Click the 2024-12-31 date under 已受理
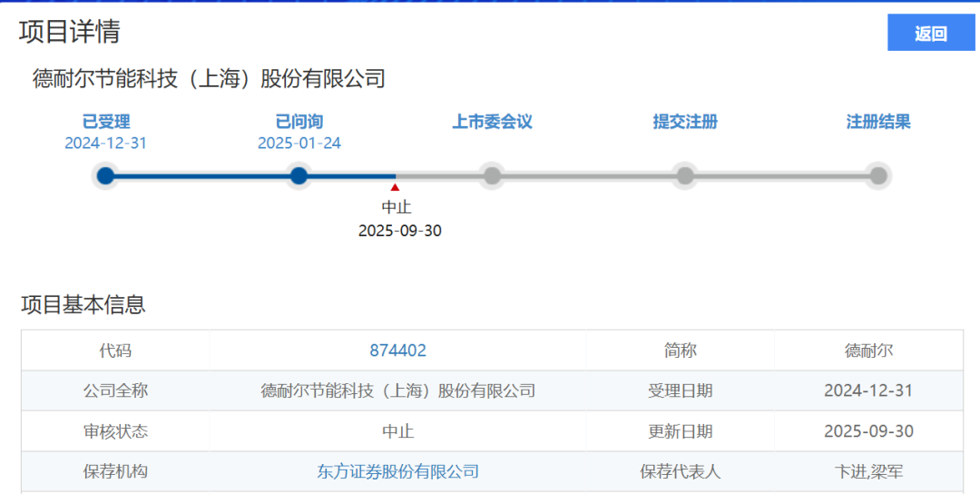 [x=106, y=143]
